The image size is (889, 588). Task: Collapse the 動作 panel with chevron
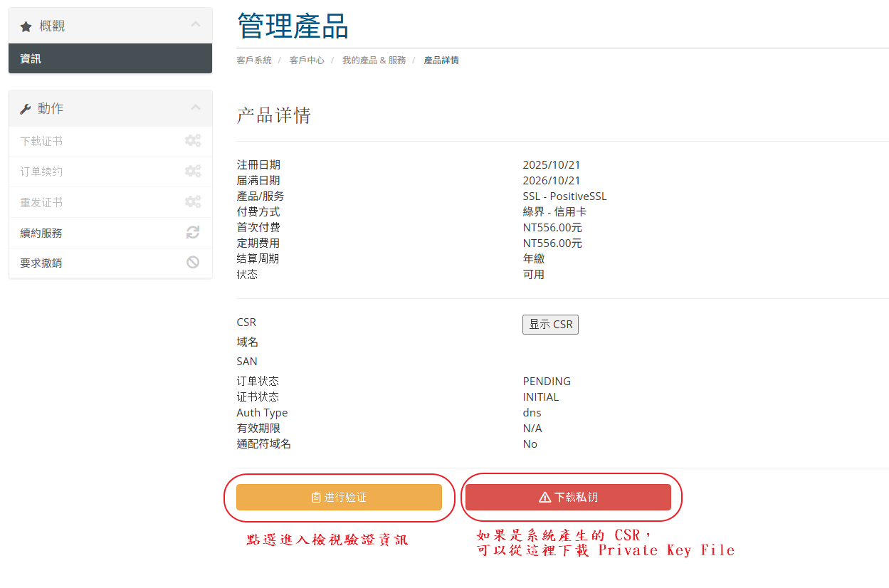click(196, 107)
